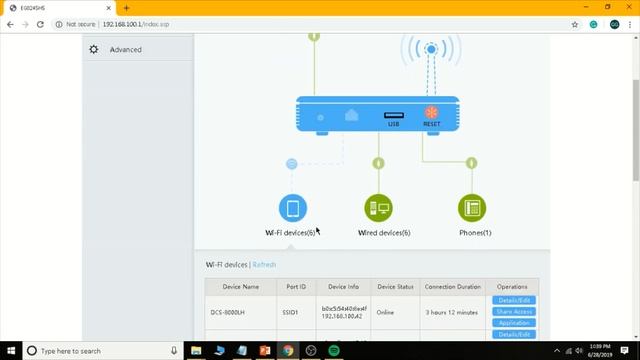Click the house icon on the router diagram

point(351,116)
